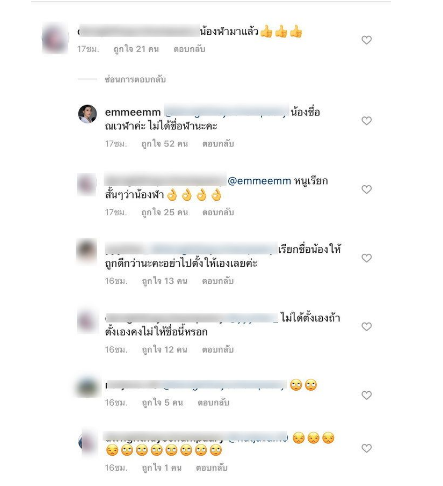Show ถูกใจ 25 คน likes list
This screenshot has width=443, height=486.
click(165, 212)
